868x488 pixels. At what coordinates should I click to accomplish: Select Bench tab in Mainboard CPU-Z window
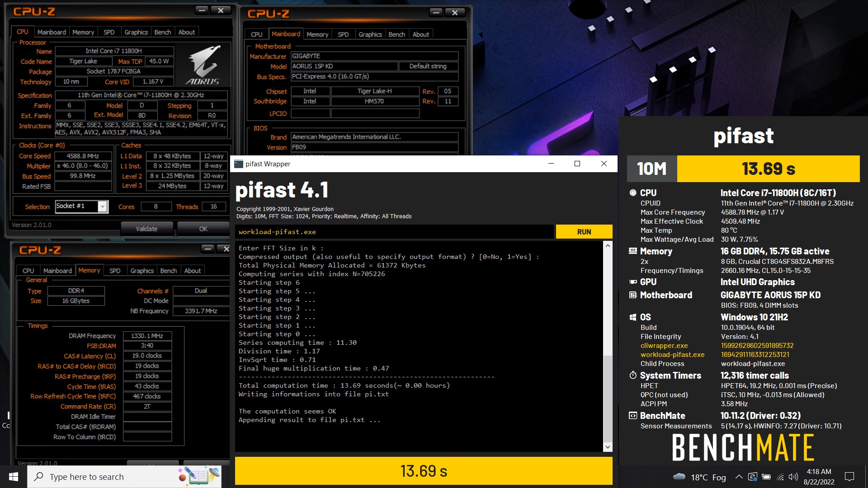click(x=397, y=34)
